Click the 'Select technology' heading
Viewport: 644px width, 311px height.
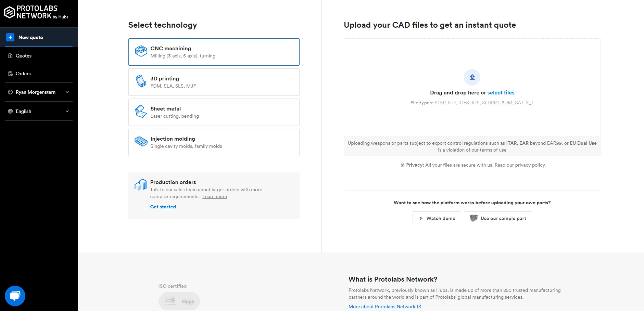(x=163, y=25)
